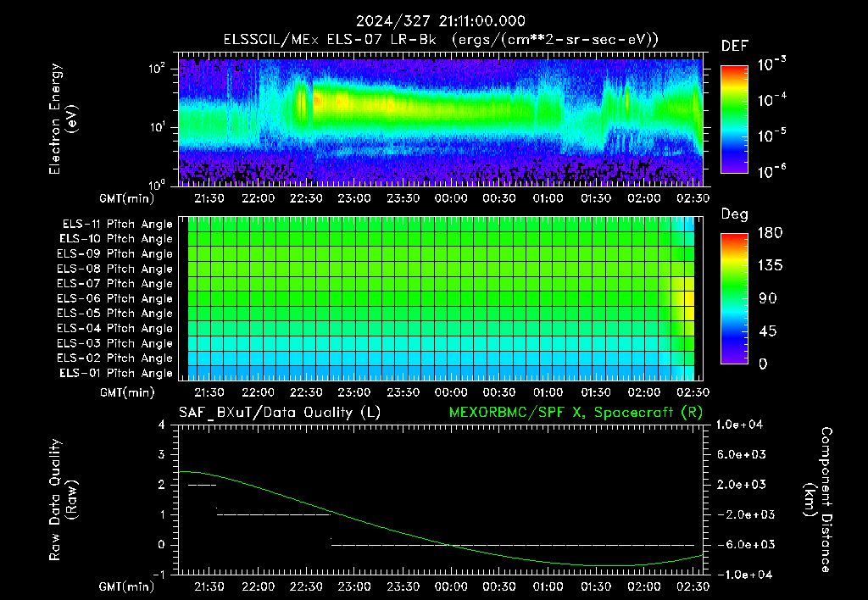Click the 0 value on the Deg color bar

[764, 364]
